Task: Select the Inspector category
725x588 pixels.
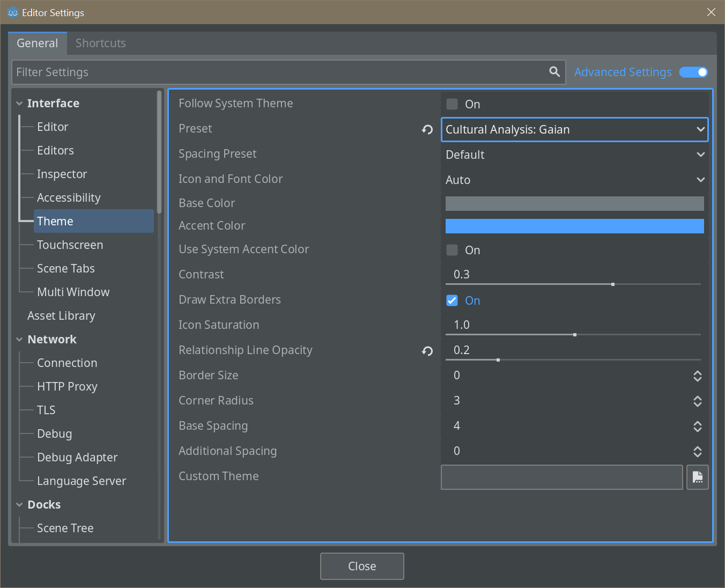Action: click(x=62, y=174)
